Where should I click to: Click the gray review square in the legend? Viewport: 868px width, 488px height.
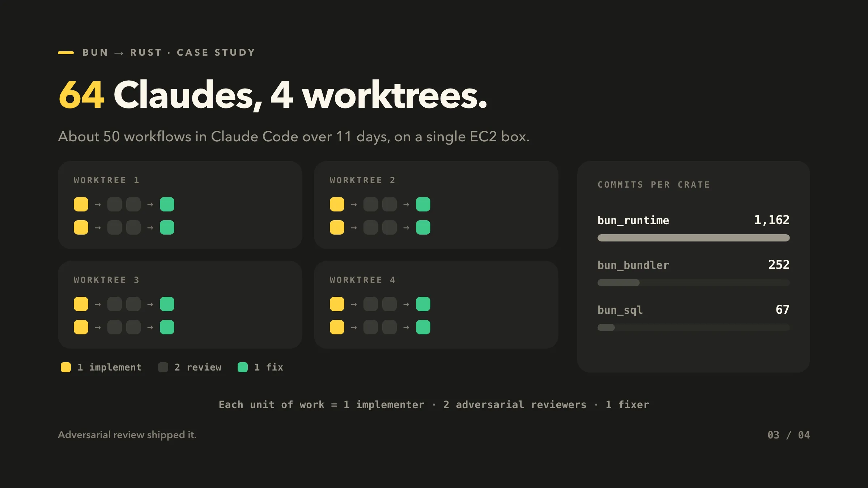pos(163,367)
